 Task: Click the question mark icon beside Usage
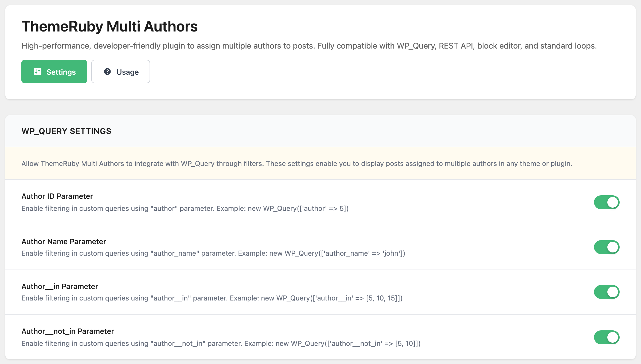click(x=107, y=72)
